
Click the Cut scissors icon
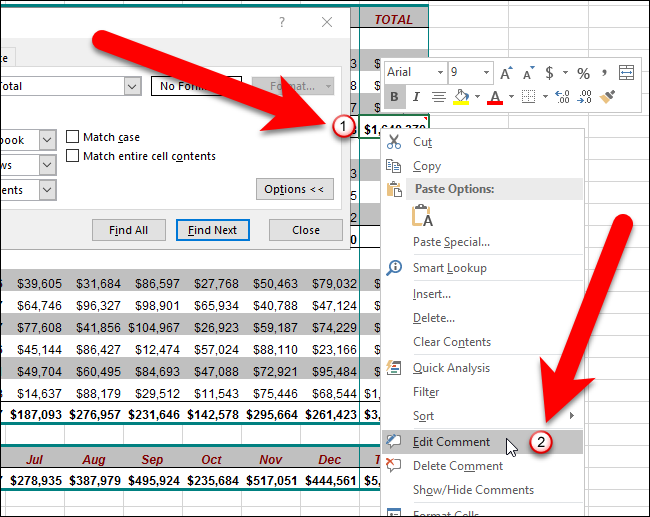(x=393, y=142)
